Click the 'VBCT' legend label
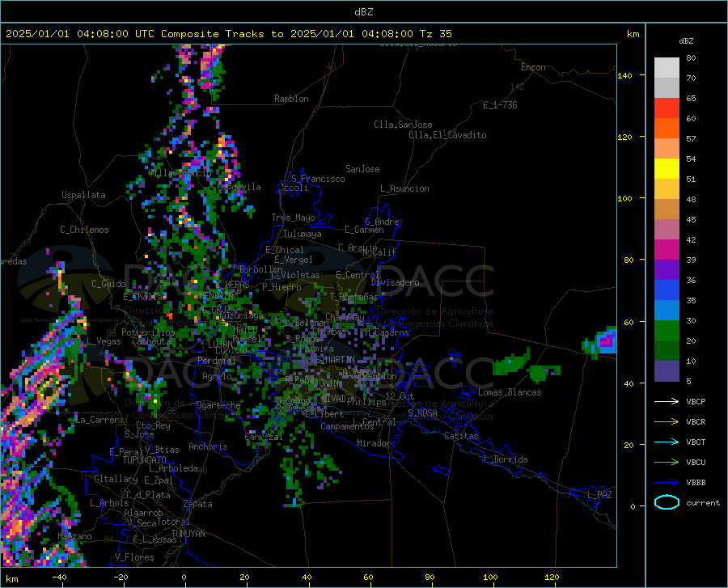This screenshot has height=588, width=728. click(x=696, y=442)
